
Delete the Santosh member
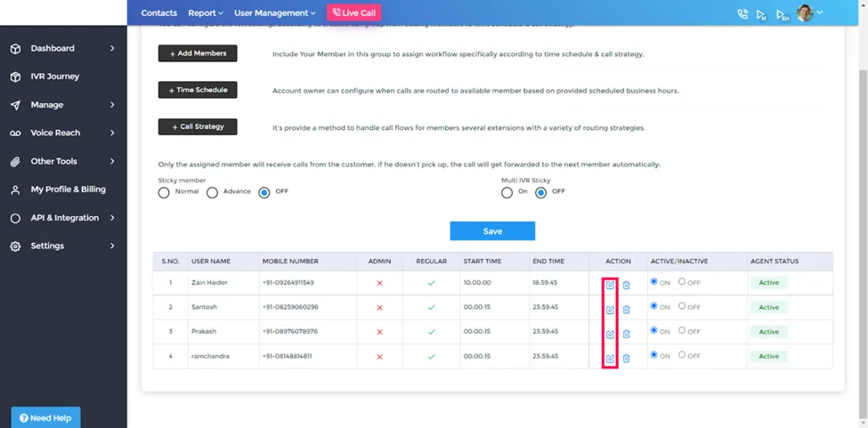(626, 310)
